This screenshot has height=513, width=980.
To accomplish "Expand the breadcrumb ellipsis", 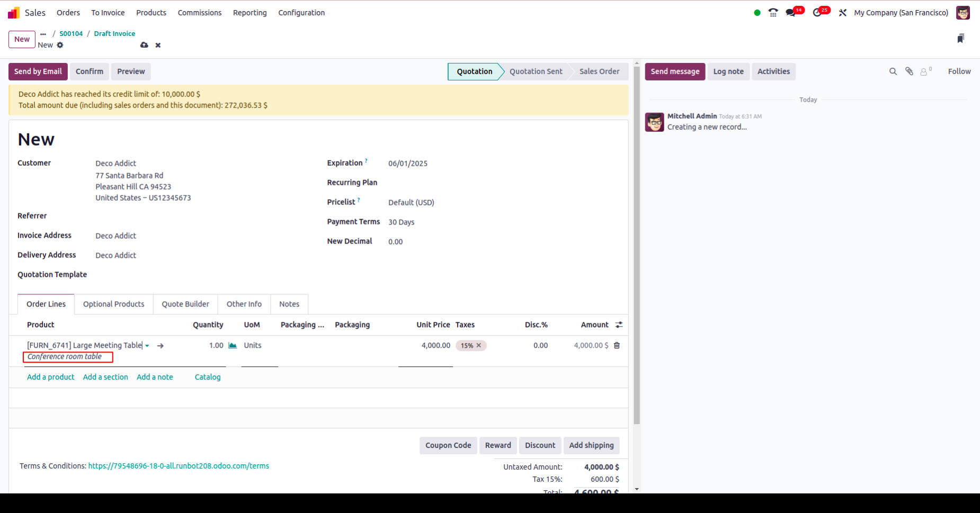I will (43, 34).
